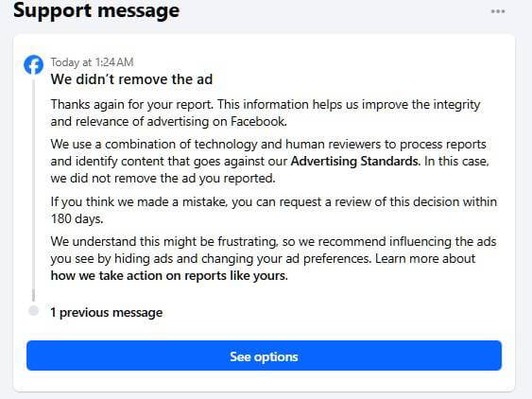Select the 'Today at 1:24 AM' timestamp
The height and width of the screenshot is (399, 532).
coord(92,62)
